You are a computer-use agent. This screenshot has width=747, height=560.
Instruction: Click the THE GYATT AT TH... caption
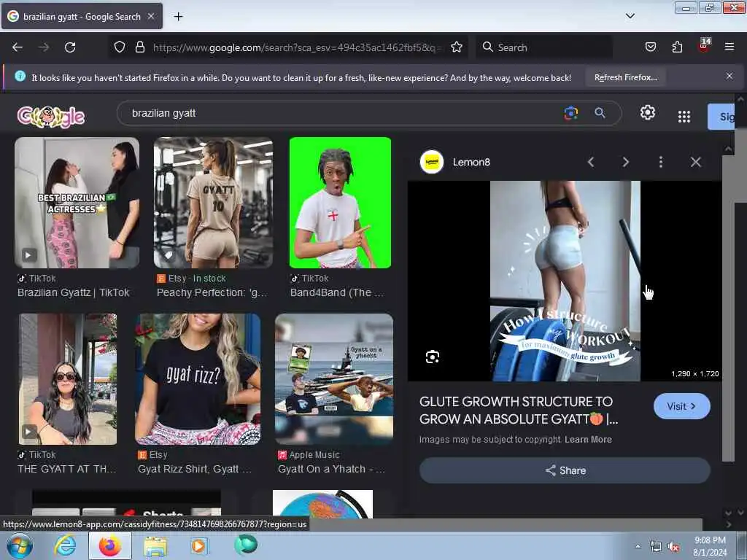66,469
